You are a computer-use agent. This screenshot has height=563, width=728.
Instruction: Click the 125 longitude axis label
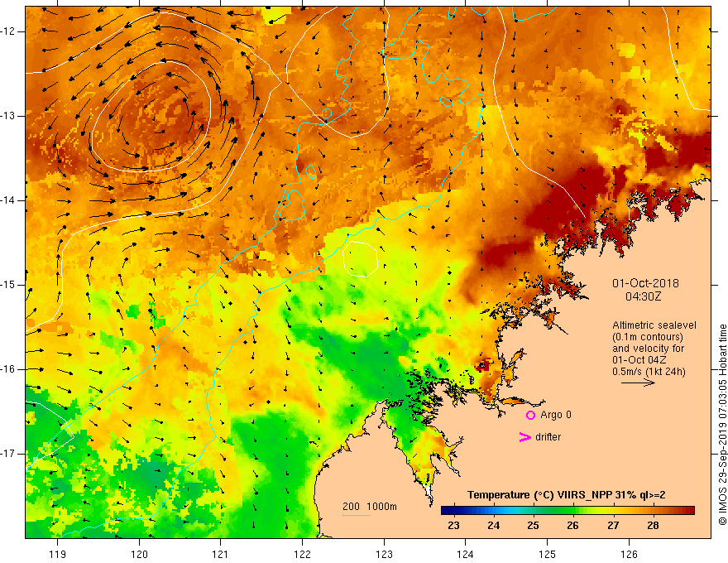548,554
